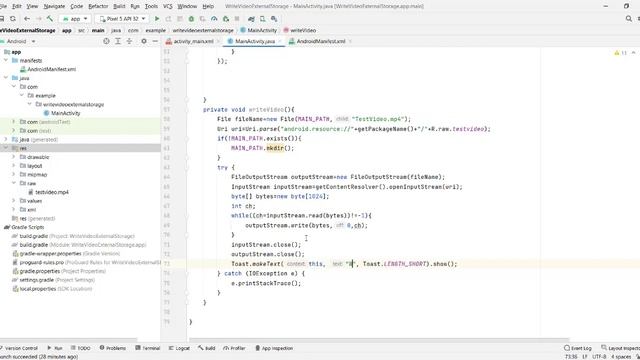Image resolution: width=640 pixels, height=360 pixels.
Task: Hide the project panel with the minus icon
Action: [x=155, y=41]
